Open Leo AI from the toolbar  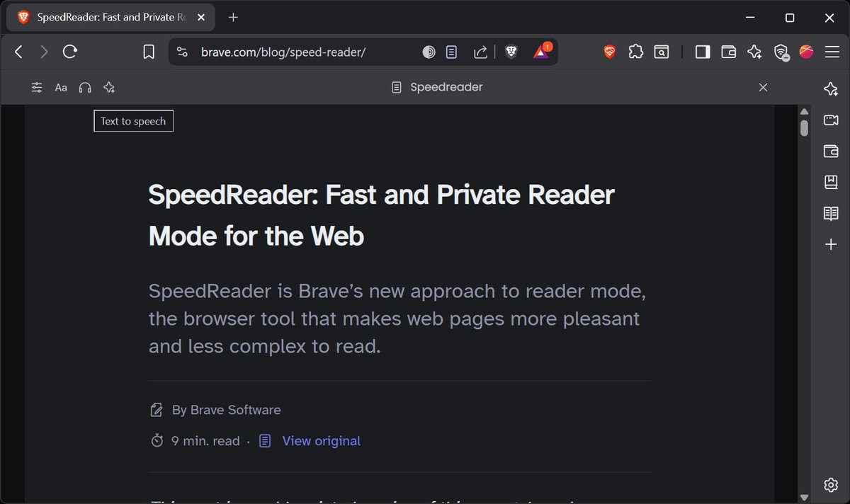point(754,51)
